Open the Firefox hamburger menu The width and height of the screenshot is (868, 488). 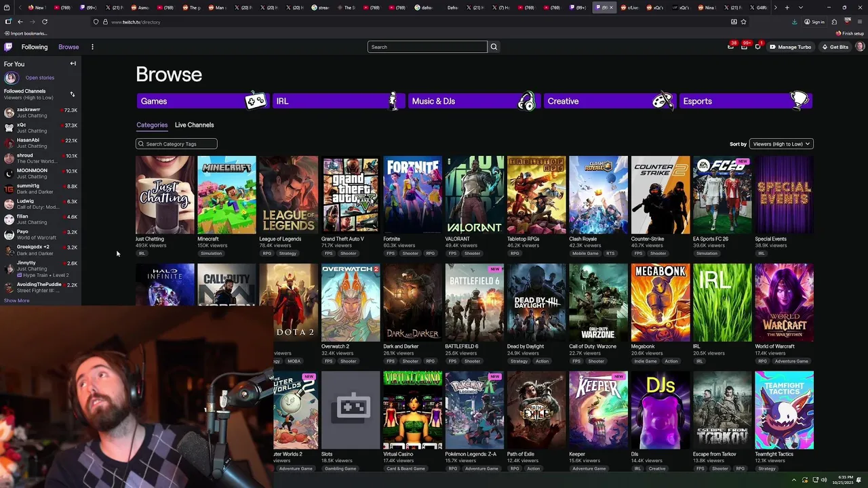click(x=860, y=22)
